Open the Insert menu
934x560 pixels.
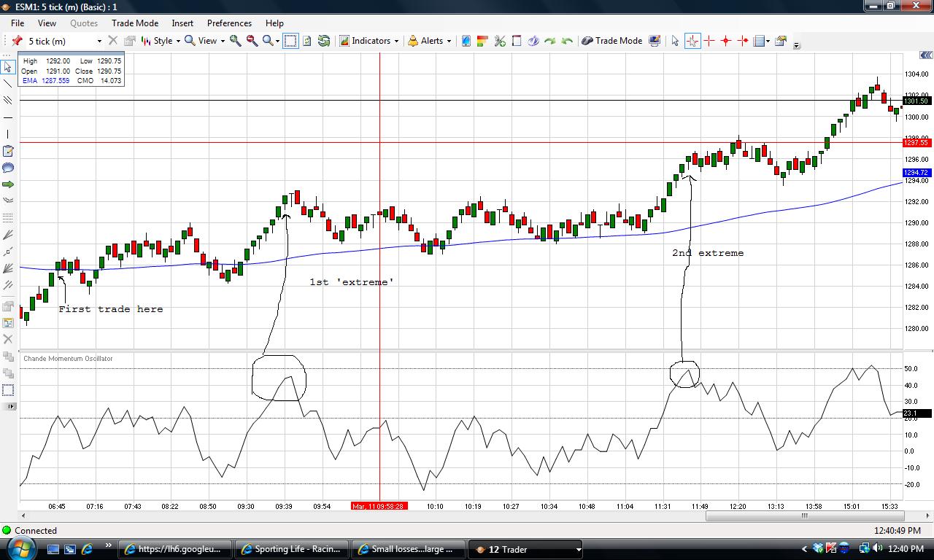tap(182, 23)
